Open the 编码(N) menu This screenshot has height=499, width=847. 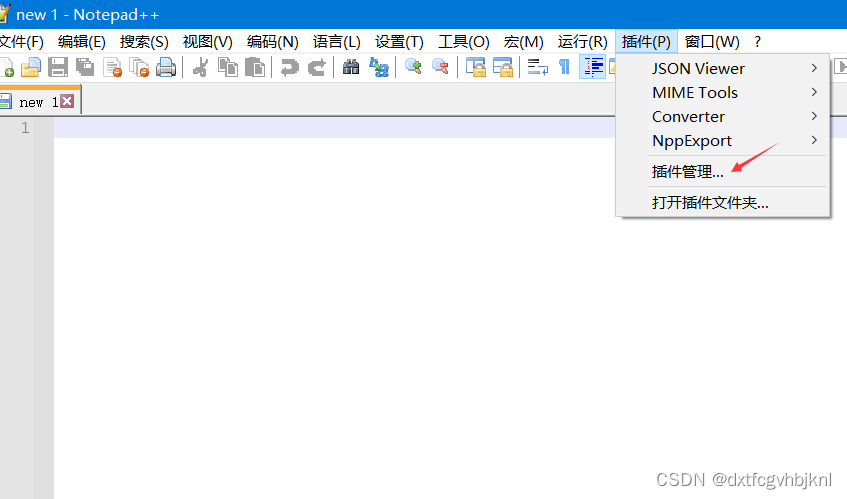272,42
